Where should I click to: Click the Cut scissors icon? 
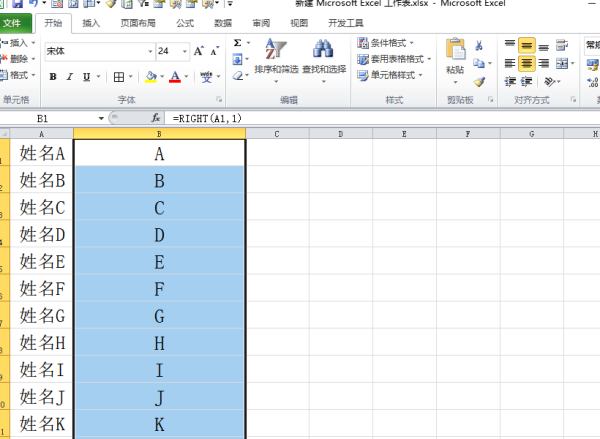[479, 46]
